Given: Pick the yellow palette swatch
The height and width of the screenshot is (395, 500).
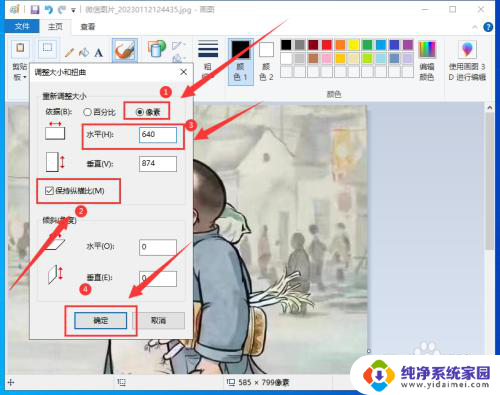Looking at the screenshot, I should (x=354, y=45).
